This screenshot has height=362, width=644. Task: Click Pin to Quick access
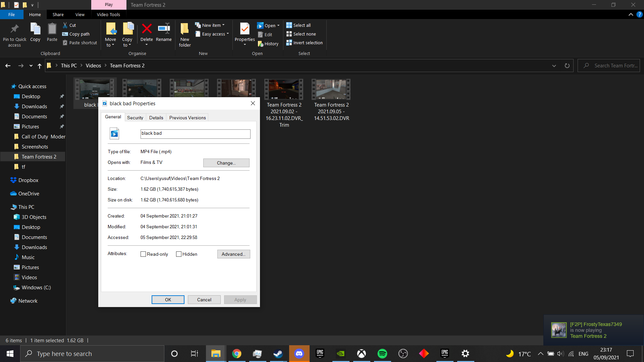point(14,34)
